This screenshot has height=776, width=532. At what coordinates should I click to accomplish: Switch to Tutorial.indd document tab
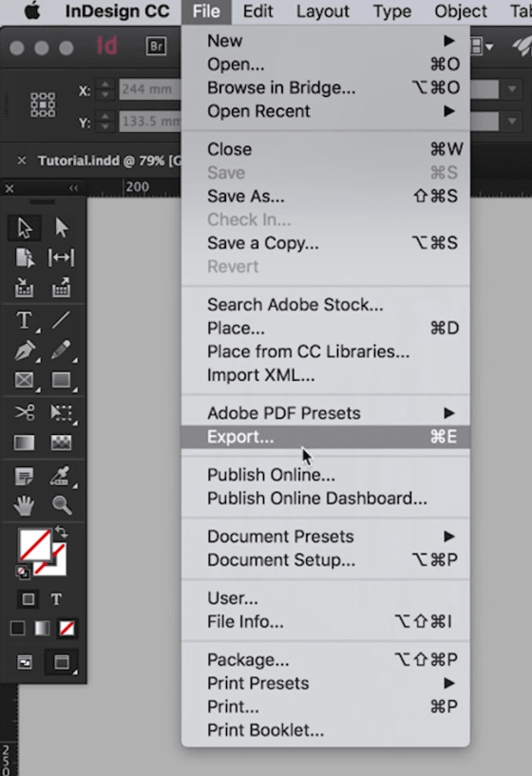(x=109, y=161)
